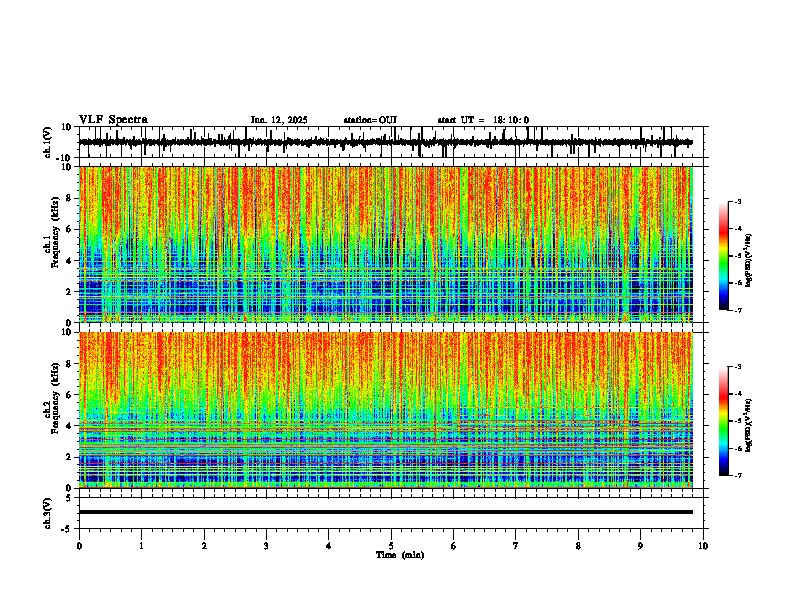The height and width of the screenshot is (612, 792).
Task: Click the "10" tick on the time axis
Action: (703, 546)
